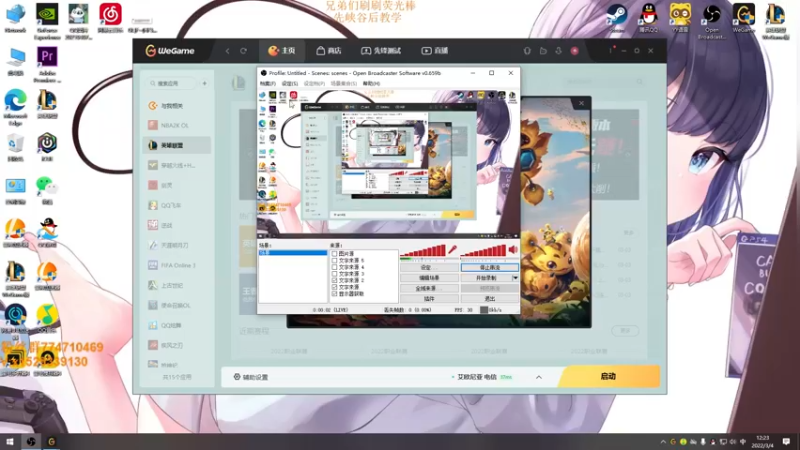Click WeGame sidebar search box
The image size is (800, 450).
pyautogui.click(x=172, y=83)
